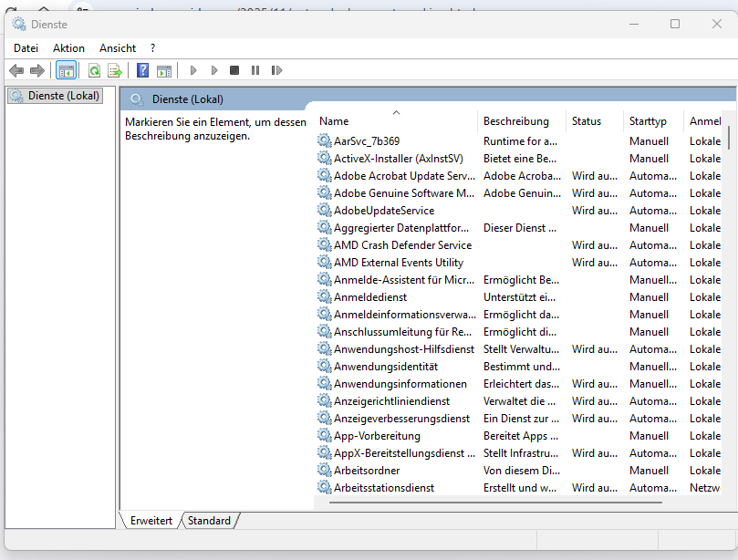The image size is (738, 560).
Task: Select Anzeigeverbesserungsdienst service
Action: 519,419
